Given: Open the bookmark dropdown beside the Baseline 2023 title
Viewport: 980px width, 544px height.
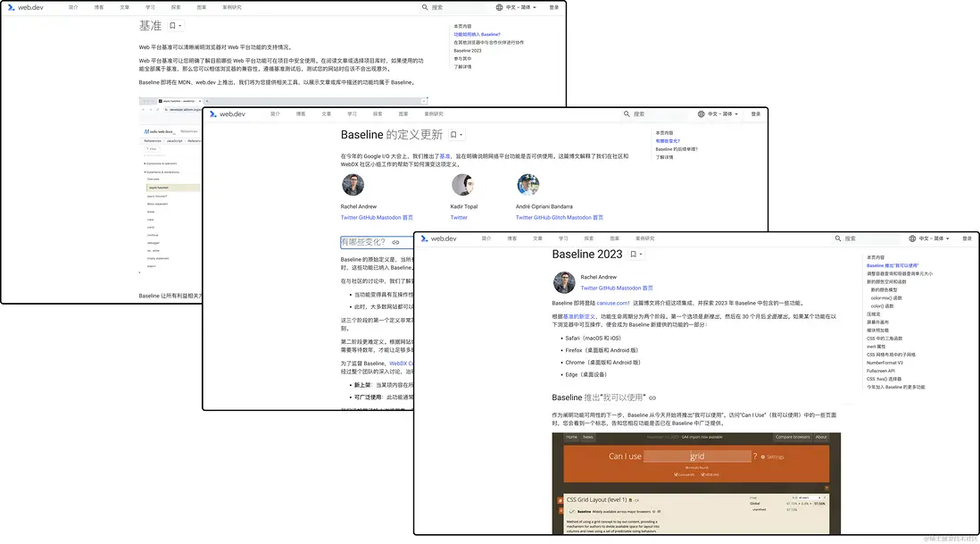Looking at the screenshot, I should click(636, 255).
